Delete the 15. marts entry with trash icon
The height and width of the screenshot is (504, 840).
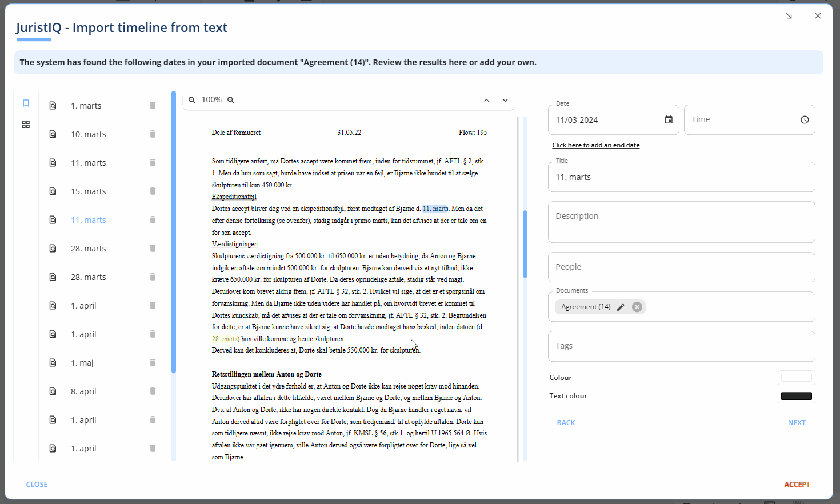coord(153,191)
